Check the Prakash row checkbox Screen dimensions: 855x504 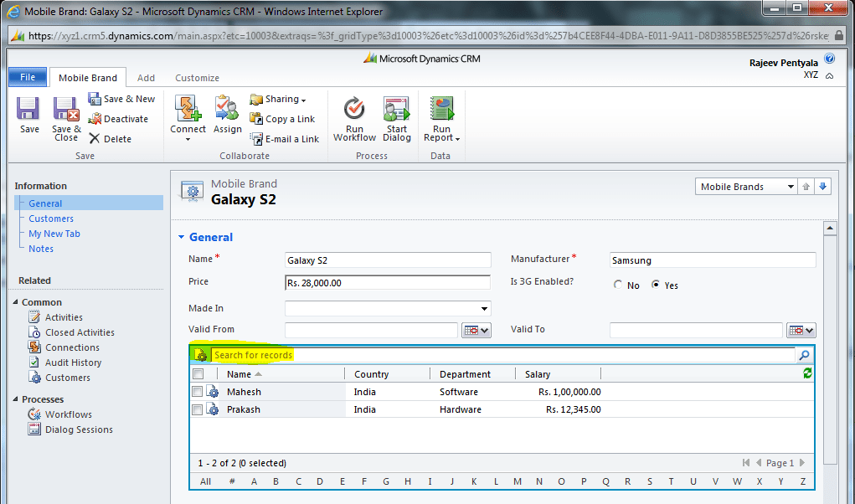click(x=198, y=409)
